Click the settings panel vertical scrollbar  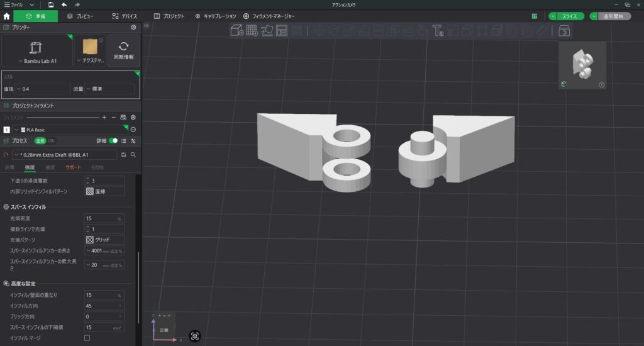[138, 287]
